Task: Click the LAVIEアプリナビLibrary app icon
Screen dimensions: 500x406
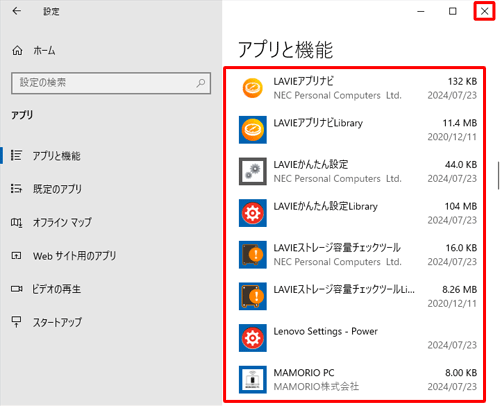Action: 253,130
